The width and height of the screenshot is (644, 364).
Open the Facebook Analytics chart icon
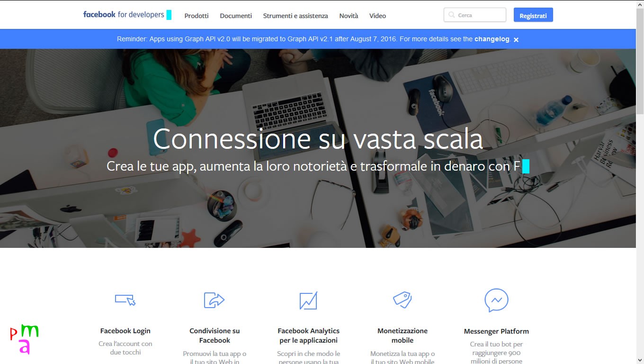[308, 300]
